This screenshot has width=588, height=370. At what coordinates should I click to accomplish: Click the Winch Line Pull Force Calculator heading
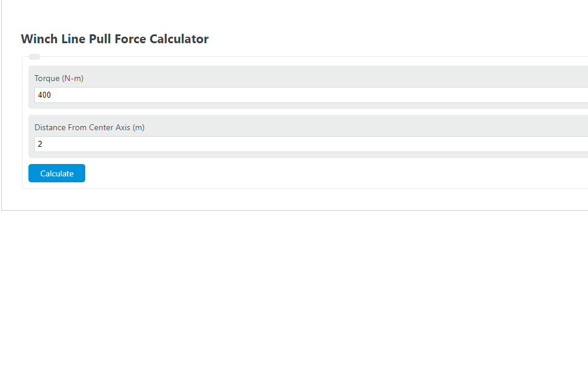click(114, 38)
